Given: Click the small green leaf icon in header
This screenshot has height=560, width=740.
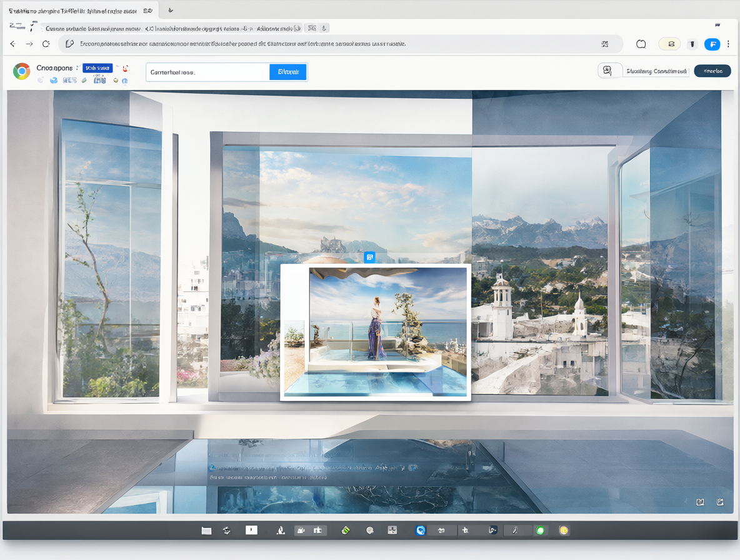Looking at the screenshot, I should 84,81.
